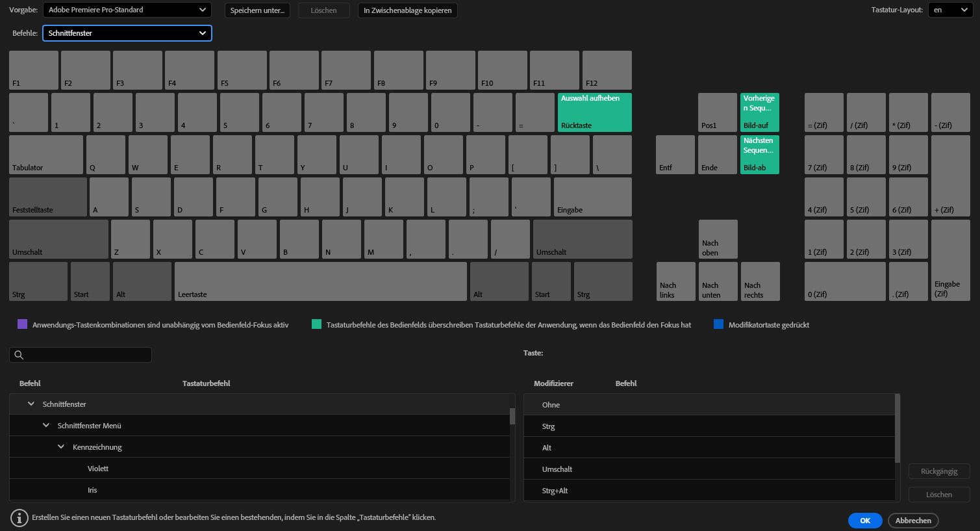Click the violet legend color swatch
Viewport: 980px width, 531px height.
coord(21,324)
